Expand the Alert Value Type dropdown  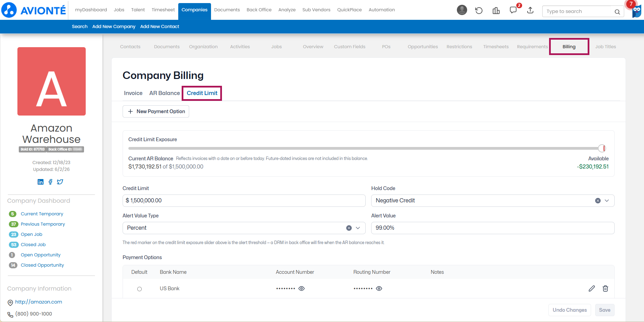358,228
